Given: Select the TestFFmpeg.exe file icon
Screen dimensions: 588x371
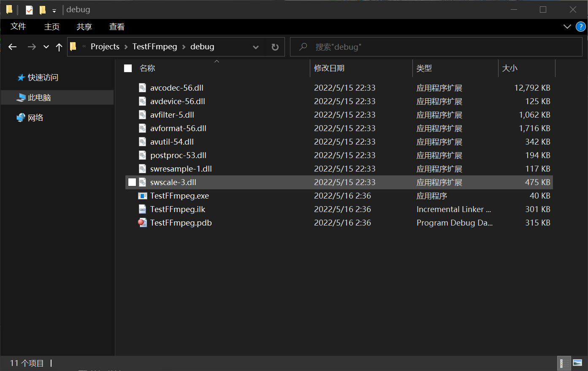Looking at the screenshot, I should click(x=143, y=196).
